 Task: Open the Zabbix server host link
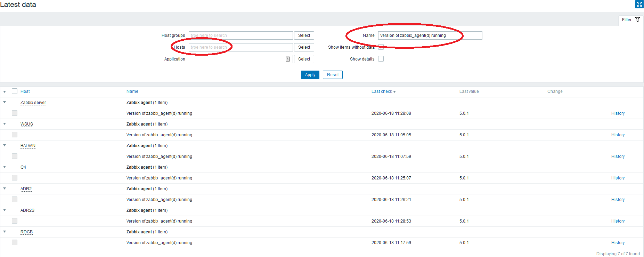(x=33, y=103)
